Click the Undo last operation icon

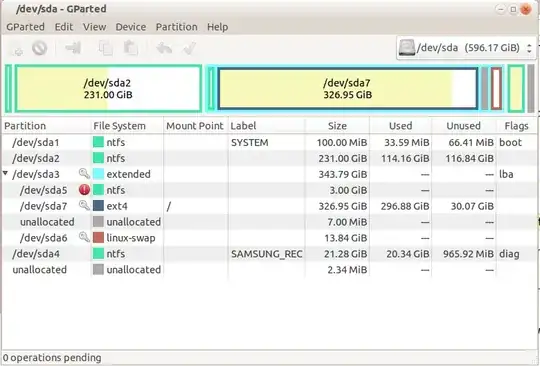click(164, 48)
